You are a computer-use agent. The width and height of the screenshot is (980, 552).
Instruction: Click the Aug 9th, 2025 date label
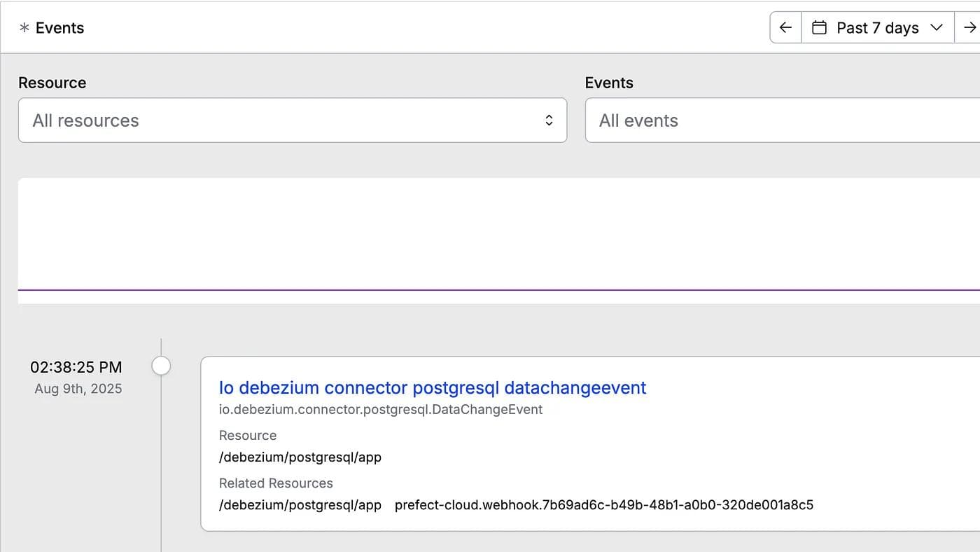point(78,389)
